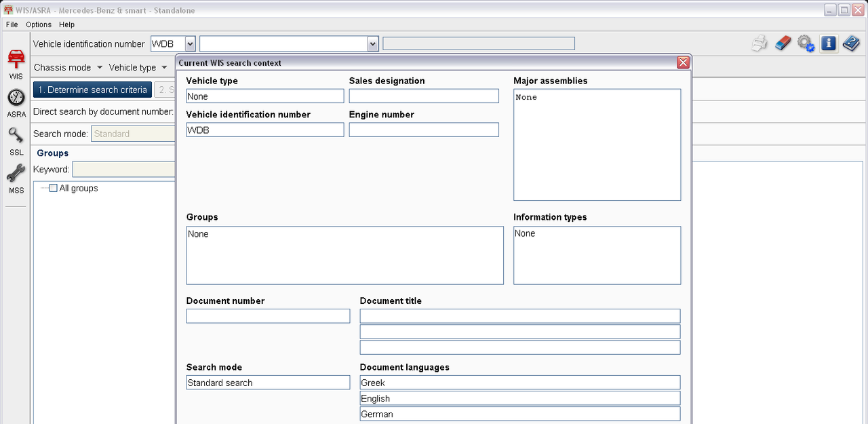Click the read-only field right of VIN box

(x=479, y=43)
